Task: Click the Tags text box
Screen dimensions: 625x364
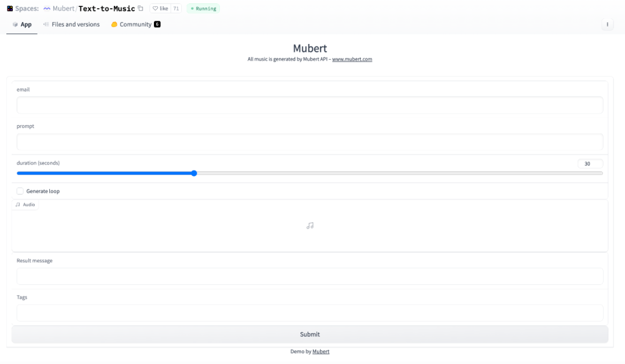Action: click(310, 312)
